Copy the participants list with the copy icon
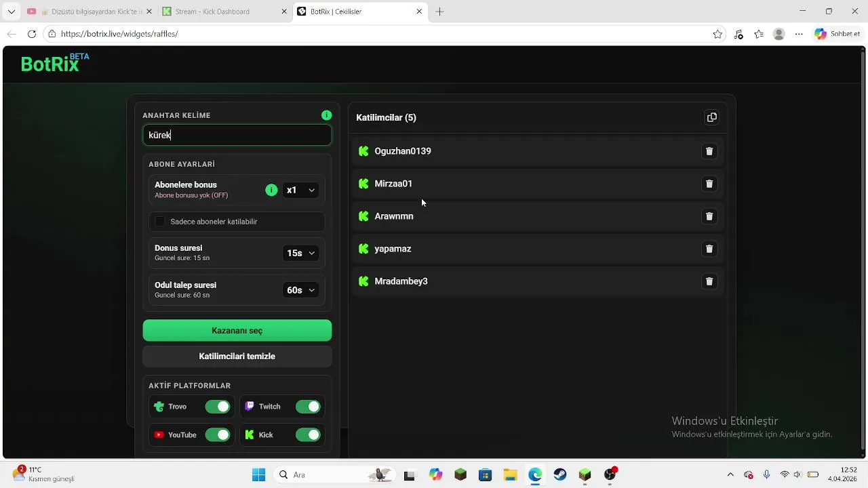The image size is (868, 488). (711, 117)
